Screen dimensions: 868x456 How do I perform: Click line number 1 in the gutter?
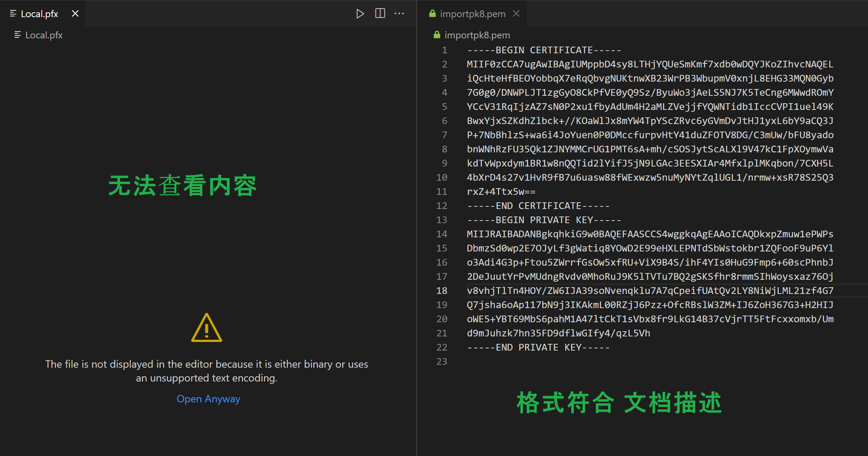(x=444, y=50)
